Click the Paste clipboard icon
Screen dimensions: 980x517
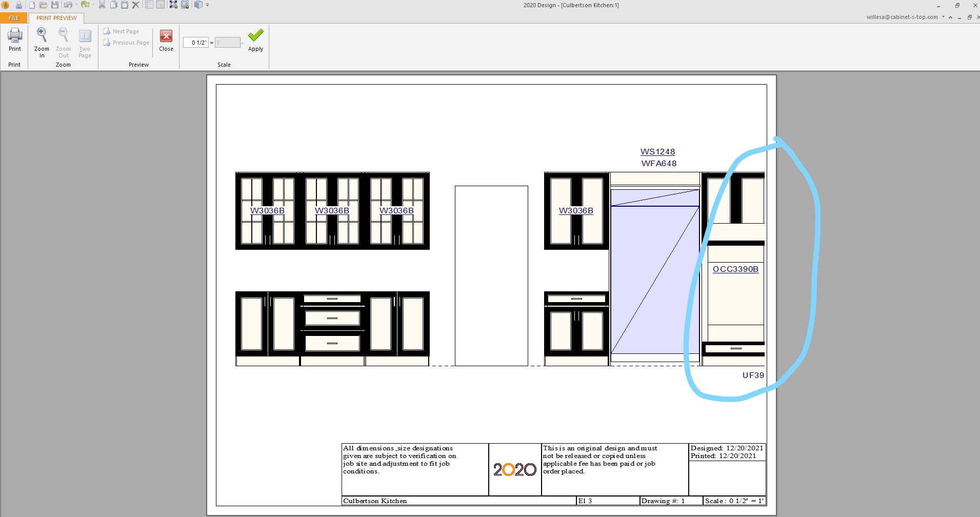tap(125, 5)
